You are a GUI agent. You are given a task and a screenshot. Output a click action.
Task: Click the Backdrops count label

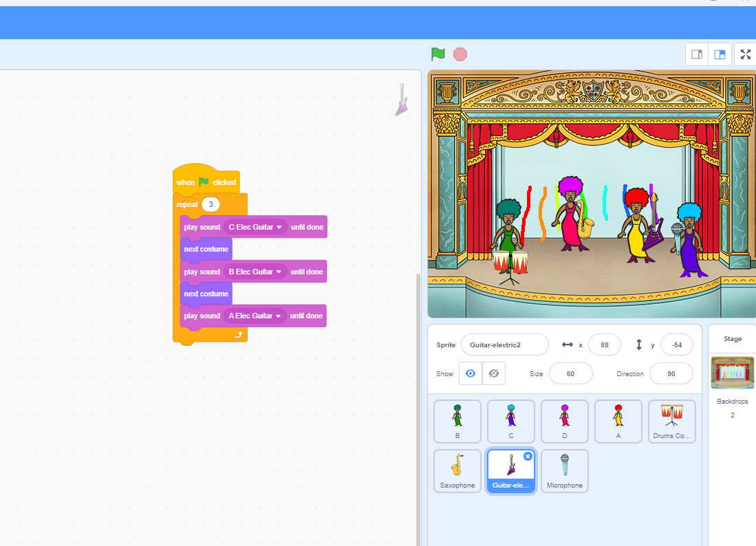pyautogui.click(x=733, y=401)
